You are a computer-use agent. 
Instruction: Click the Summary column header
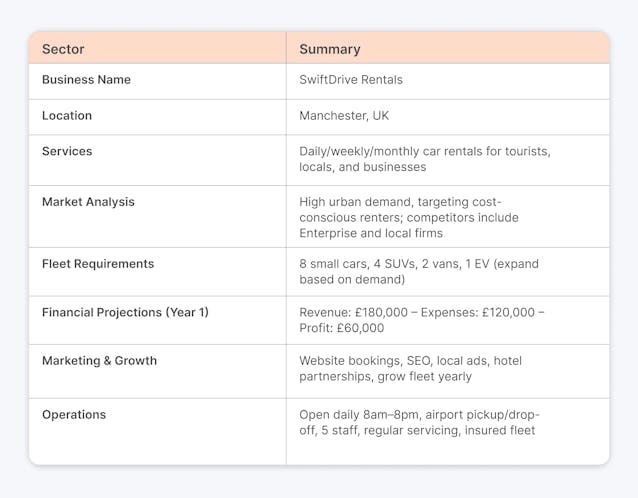tap(330, 49)
